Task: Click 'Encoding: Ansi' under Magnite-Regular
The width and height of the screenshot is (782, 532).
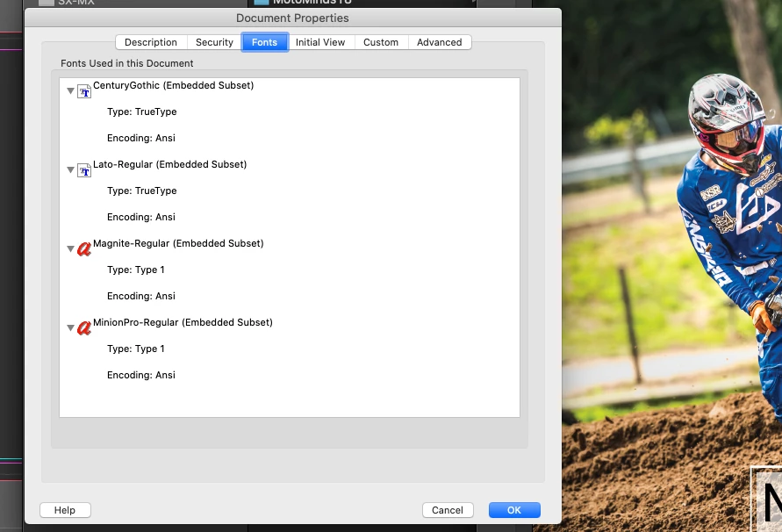Action: pyautogui.click(x=141, y=296)
